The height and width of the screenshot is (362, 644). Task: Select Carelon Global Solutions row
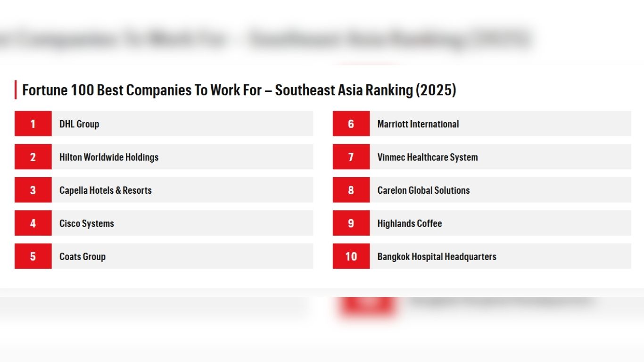coord(482,190)
